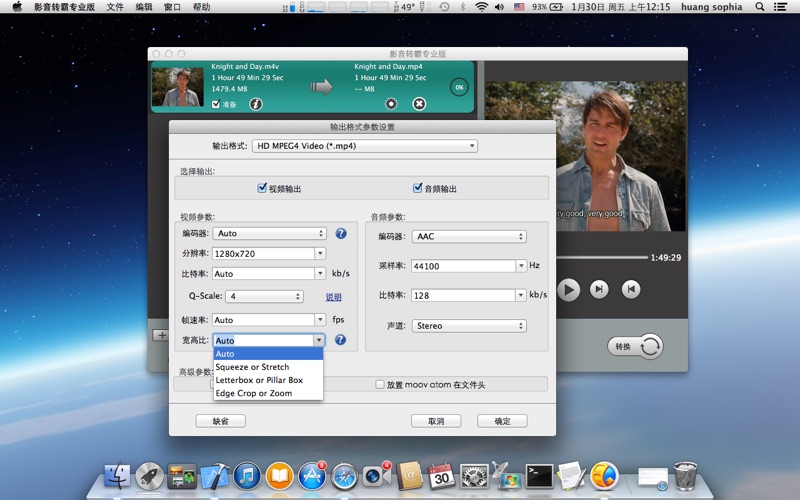Open the 输出格式 HD MPEG4 Video dropdown

tap(364, 146)
